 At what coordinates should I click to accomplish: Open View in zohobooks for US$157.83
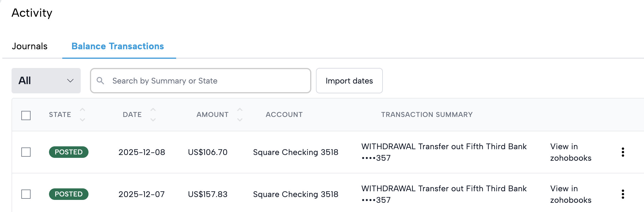[570, 194]
